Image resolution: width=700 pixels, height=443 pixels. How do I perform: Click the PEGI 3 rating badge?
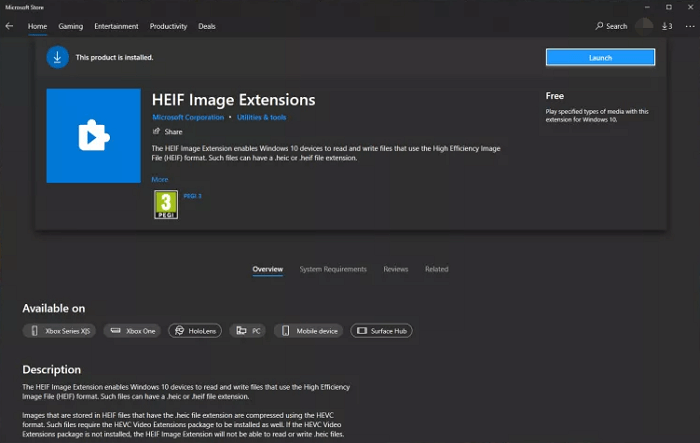click(x=165, y=204)
